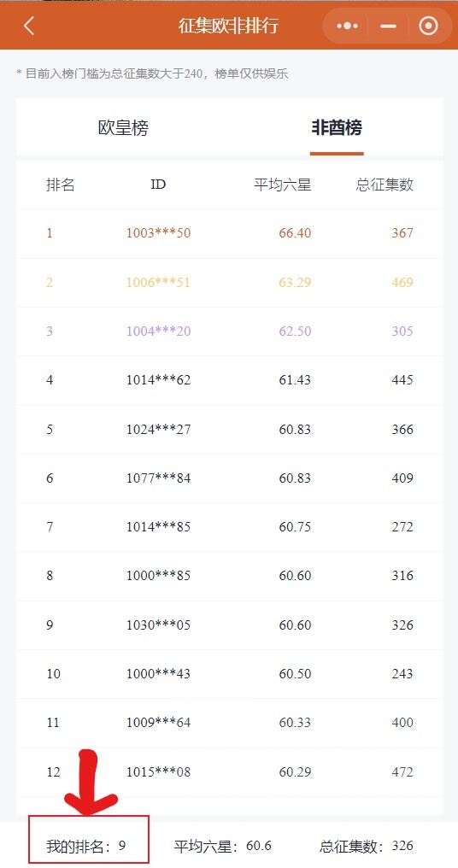The width and height of the screenshot is (458, 868).
Task: Select rank 9 row ID 1030***05
Action: 230,625
